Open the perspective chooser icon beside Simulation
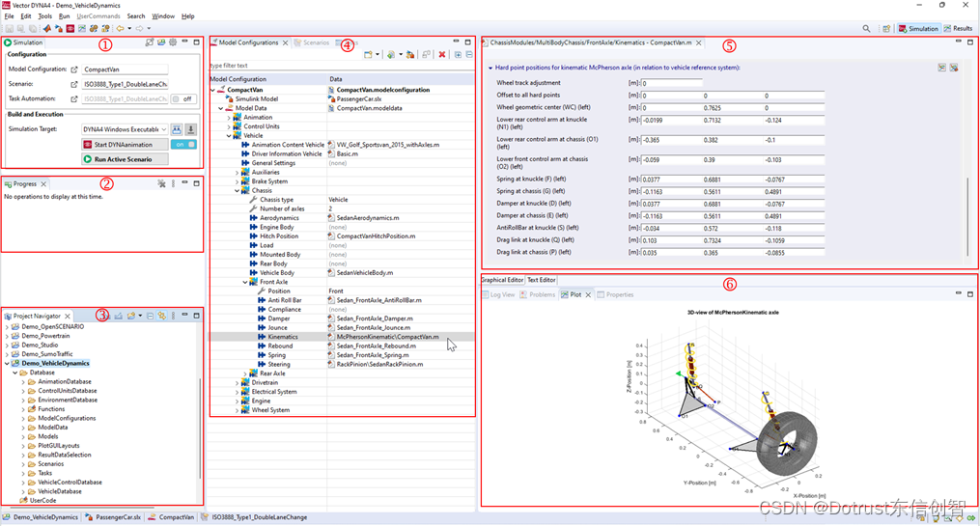Screen dimensions: 980x526 [886, 28]
